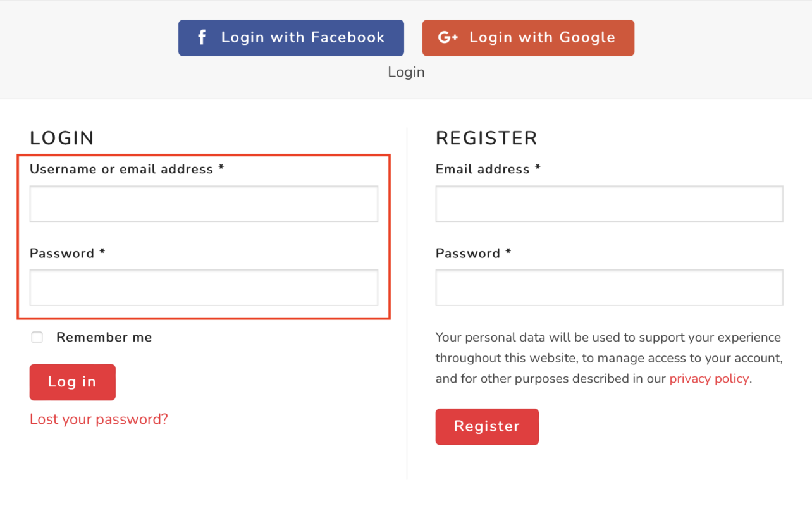Click the REGISTER section heading
The image size is (812, 506).
[x=486, y=138]
